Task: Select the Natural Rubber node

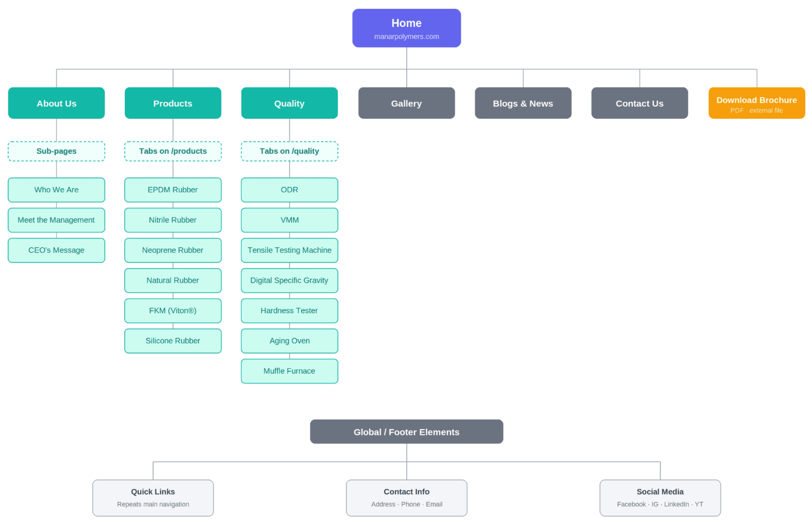Action: 173,281
